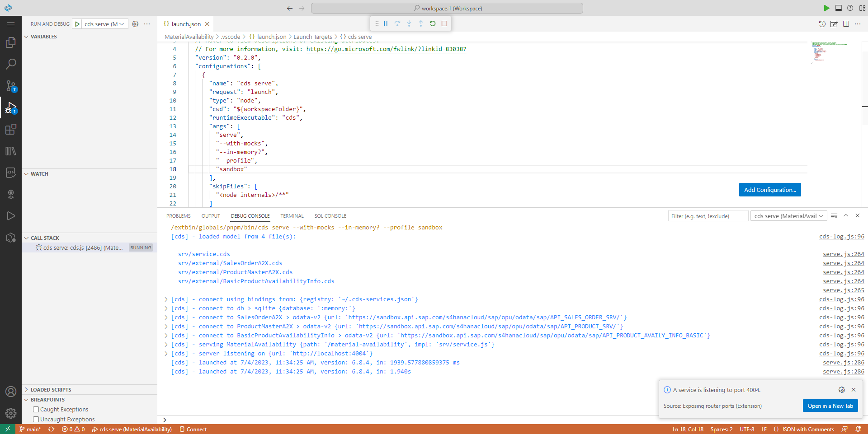The height and width of the screenshot is (434, 868).
Task: Switch to the TERMINAL tab
Action: point(292,216)
